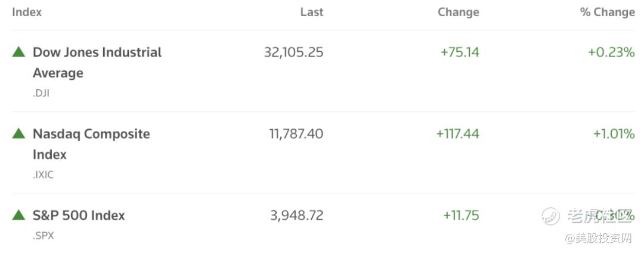Click the green up arrow beside Dow Jones
Image resolution: width=644 pixels, height=253 pixels.
click(x=18, y=52)
